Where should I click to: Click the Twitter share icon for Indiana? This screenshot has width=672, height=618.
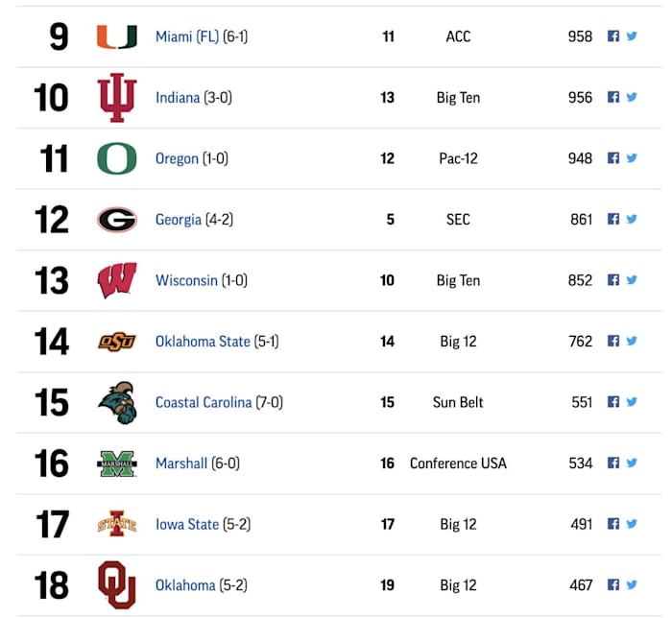[632, 97]
